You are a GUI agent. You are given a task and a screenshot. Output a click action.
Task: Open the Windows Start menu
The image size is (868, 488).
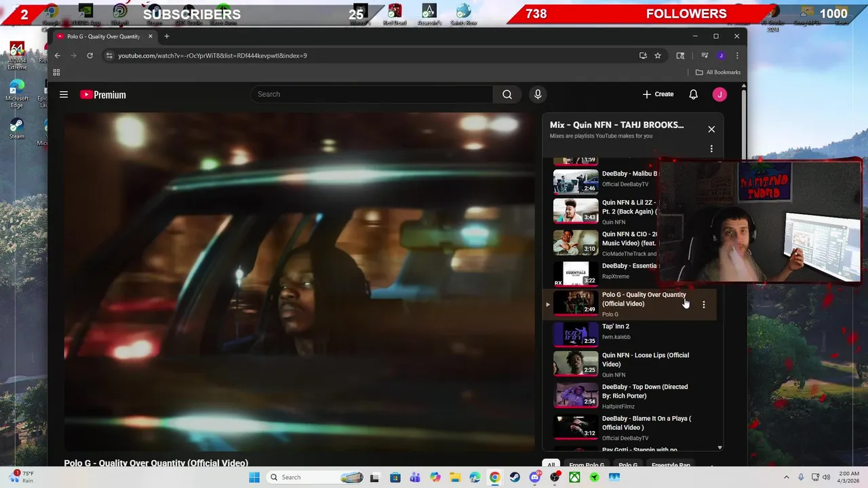(x=254, y=477)
